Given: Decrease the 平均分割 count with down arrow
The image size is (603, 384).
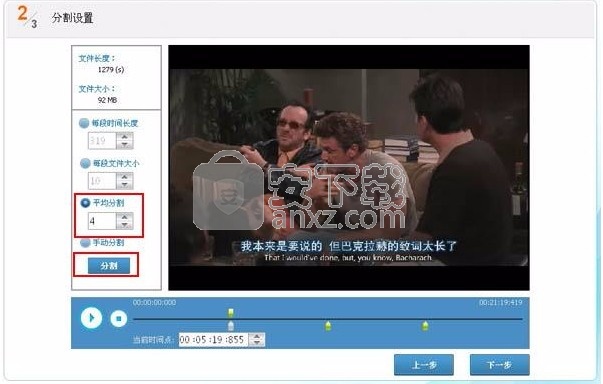Looking at the screenshot, I should coord(125,225).
